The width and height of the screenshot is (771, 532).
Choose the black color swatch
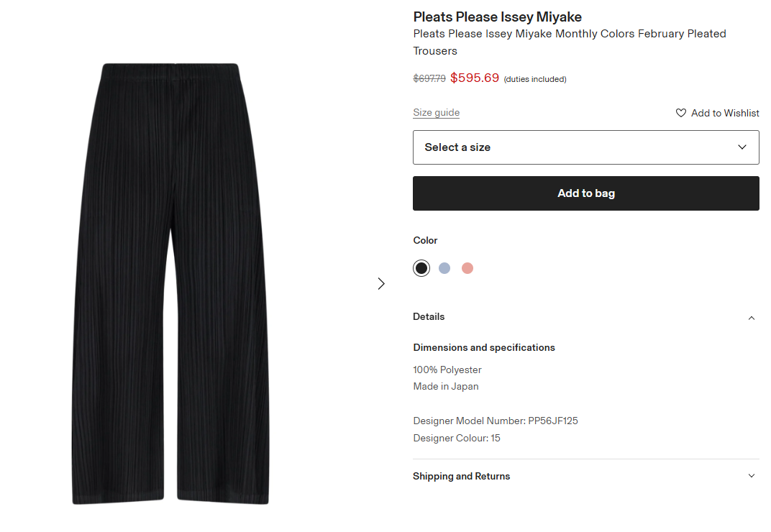(x=421, y=268)
